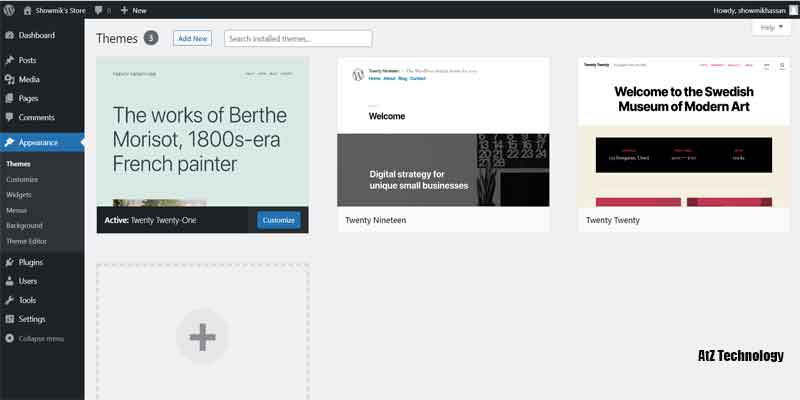Viewport: 800px width, 400px height.
Task: Open Theme Editor submenu item
Action: pyautogui.click(x=26, y=241)
